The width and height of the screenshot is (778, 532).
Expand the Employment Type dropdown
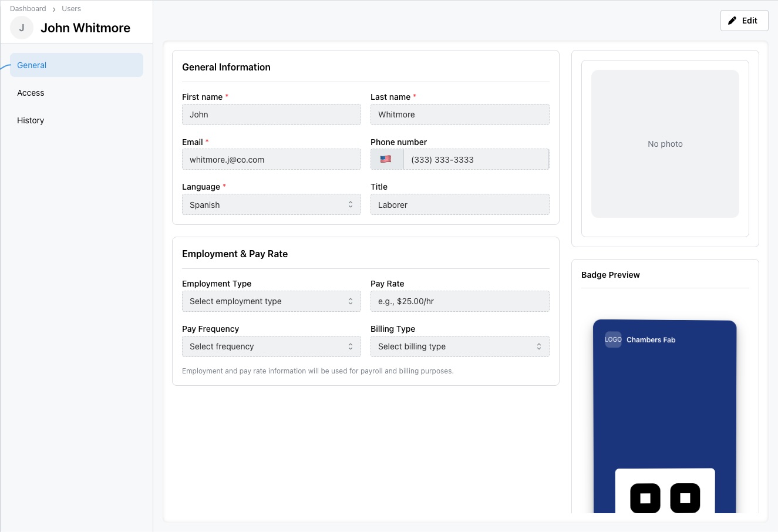coord(271,301)
